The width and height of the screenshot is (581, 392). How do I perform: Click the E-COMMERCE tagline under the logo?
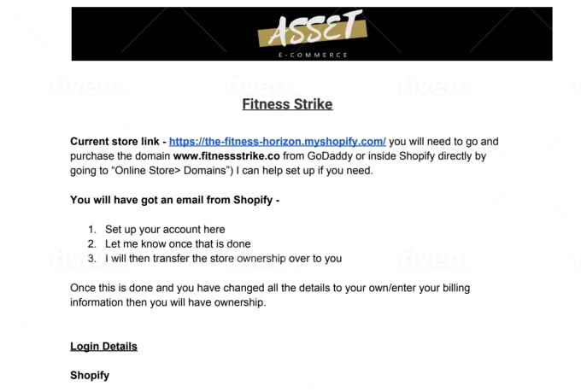coord(313,55)
